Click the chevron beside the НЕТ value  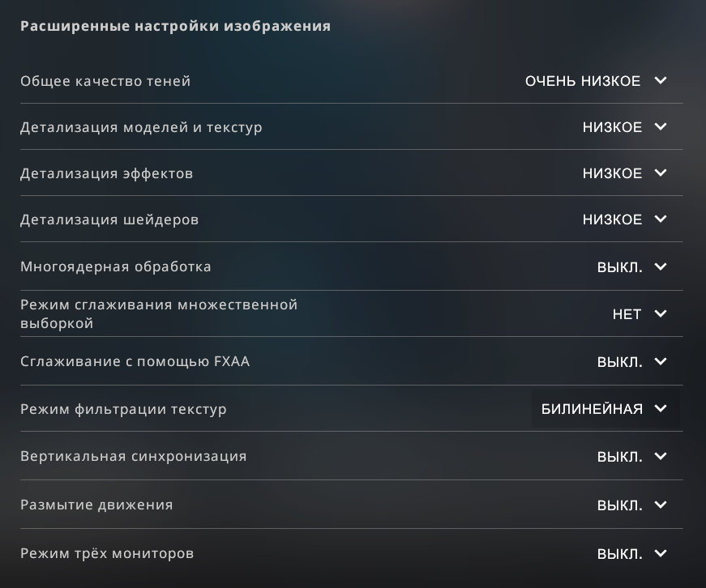[661, 313]
